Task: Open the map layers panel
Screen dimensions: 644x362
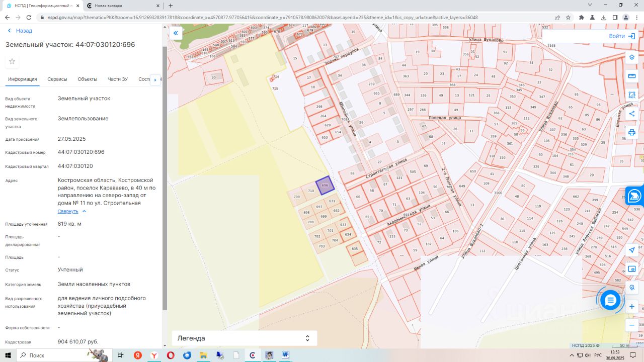Action: click(632, 57)
